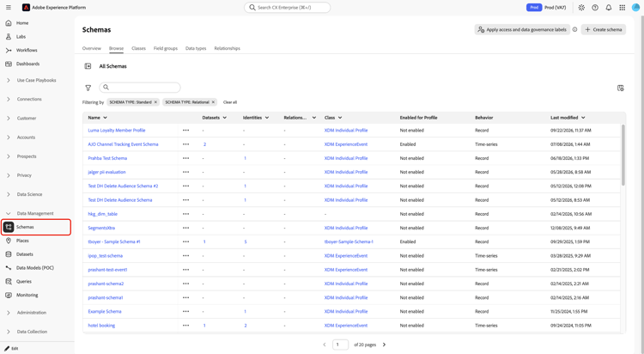Open Workflows in the sidebar
This screenshot has width=644, height=354.
click(27, 50)
